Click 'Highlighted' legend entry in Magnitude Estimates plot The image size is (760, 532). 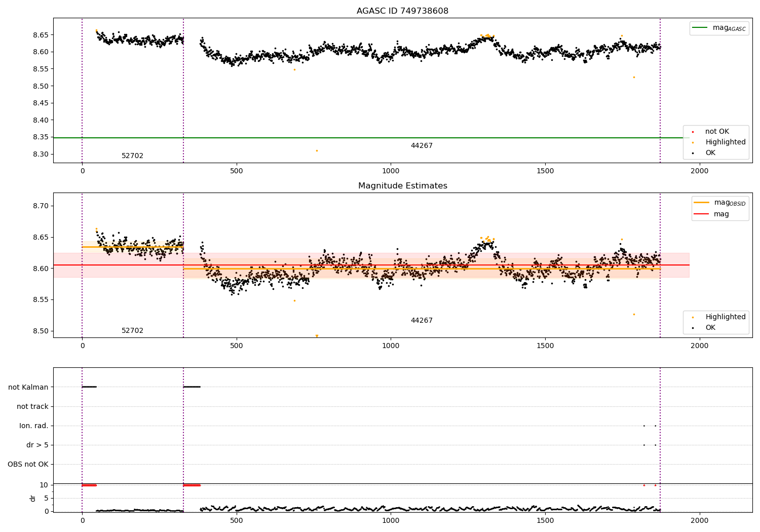point(725,317)
